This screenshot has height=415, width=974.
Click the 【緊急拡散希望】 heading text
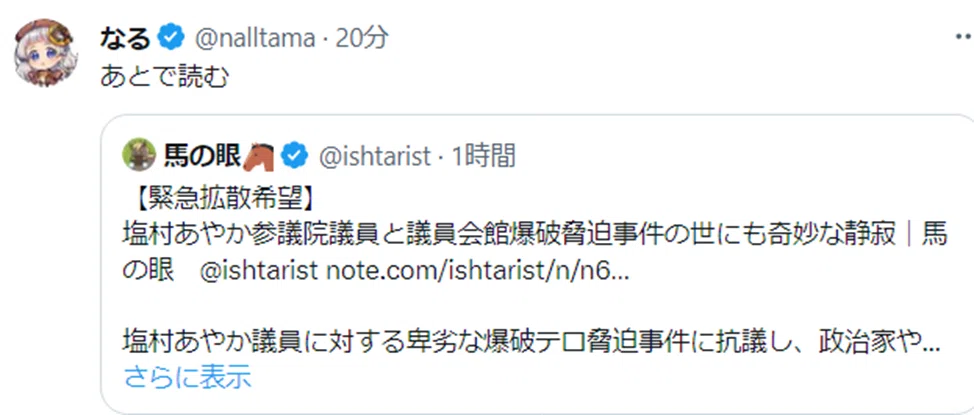pos(221,201)
